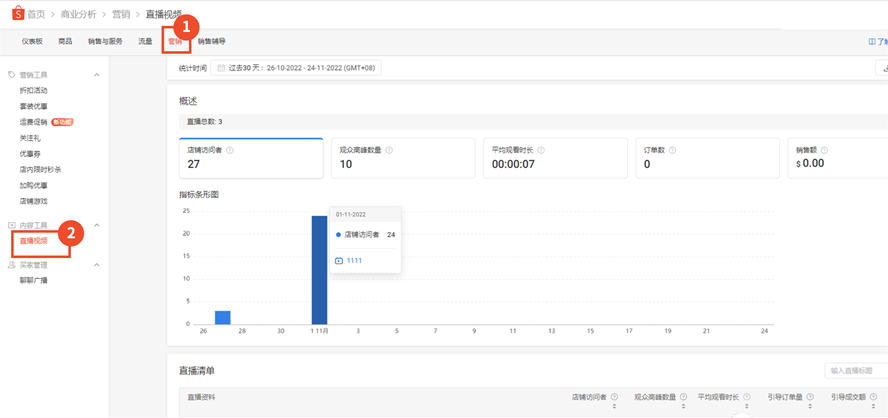The image size is (888, 418).
Task: Open 关注礼 in the sidebar
Action: click(x=30, y=138)
